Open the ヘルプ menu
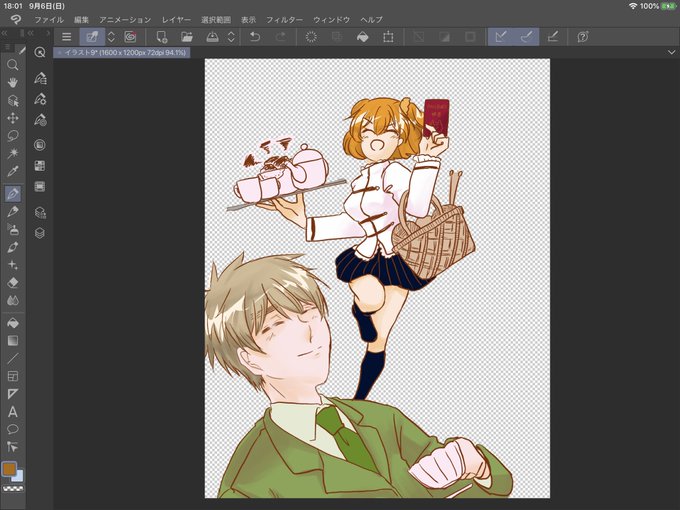The height and width of the screenshot is (510, 680). (371, 20)
